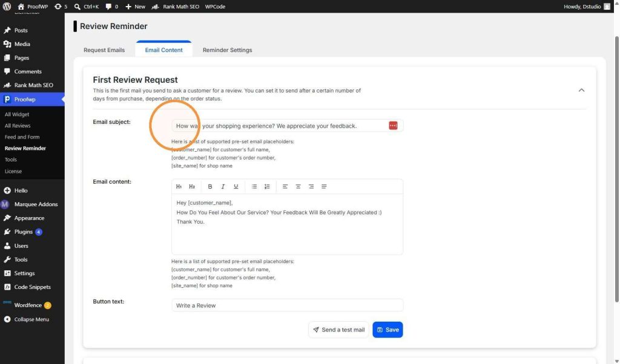Insert a bulleted list in the editor
The image size is (620, 364).
click(x=254, y=186)
